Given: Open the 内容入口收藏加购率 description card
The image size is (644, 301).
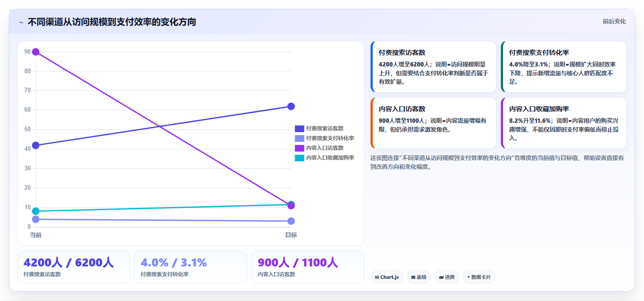Looking at the screenshot, I should pyautogui.click(x=563, y=123).
